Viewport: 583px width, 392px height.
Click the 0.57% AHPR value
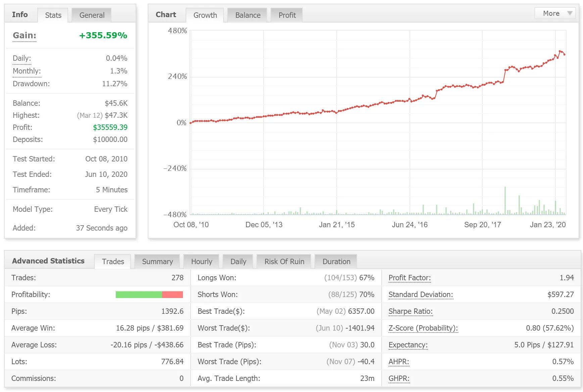coord(563,361)
